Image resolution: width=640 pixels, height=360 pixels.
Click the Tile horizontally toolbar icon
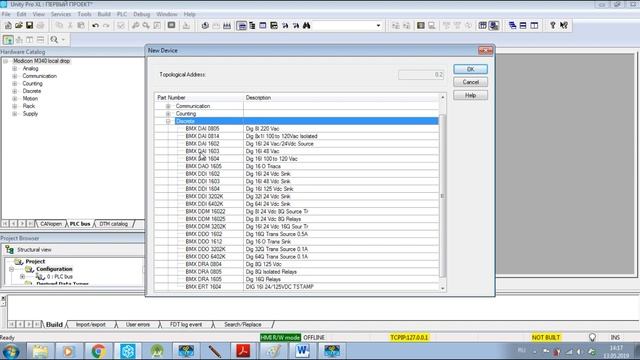[x=523, y=25]
